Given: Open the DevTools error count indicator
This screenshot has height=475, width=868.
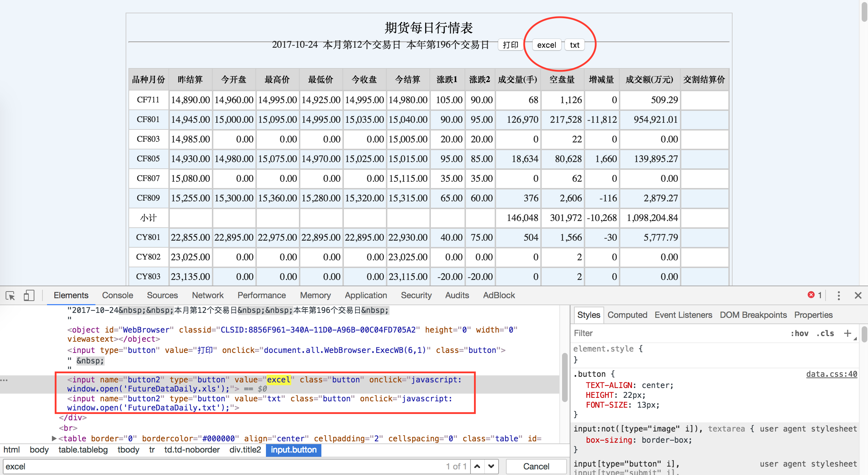Looking at the screenshot, I should pos(815,295).
